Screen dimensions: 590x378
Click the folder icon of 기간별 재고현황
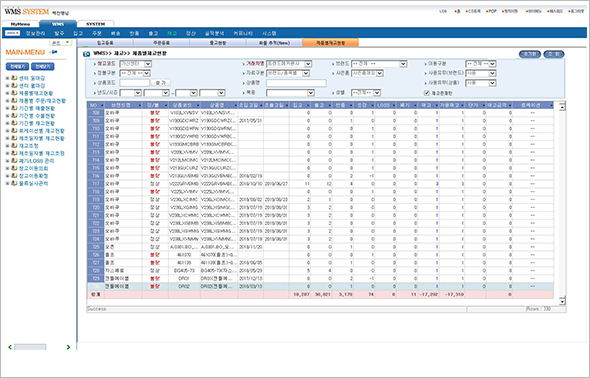point(14,123)
